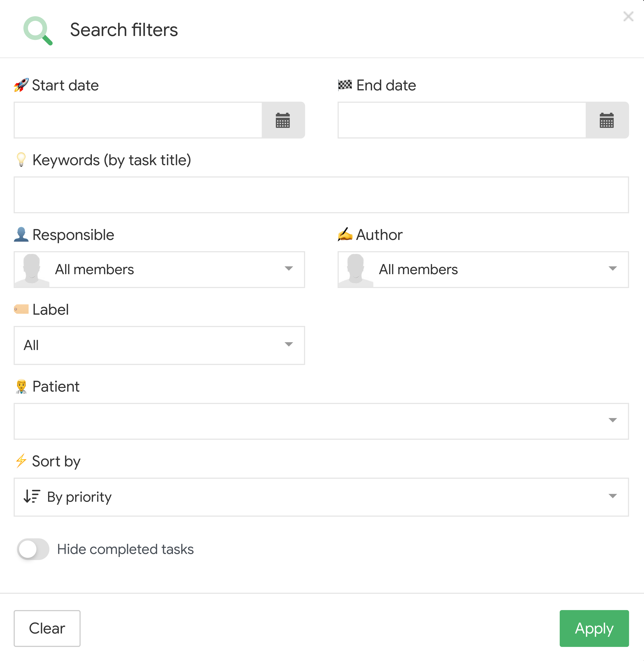Open the Start date calendar picker
The width and height of the screenshot is (644, 661).
(283, 120)
